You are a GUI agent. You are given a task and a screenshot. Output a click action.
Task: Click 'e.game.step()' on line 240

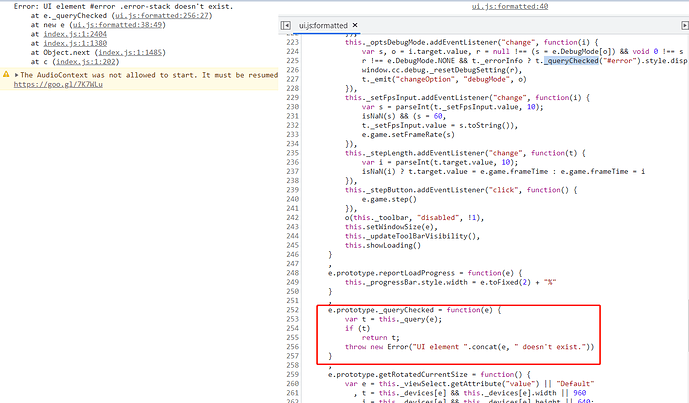point(389,199)
